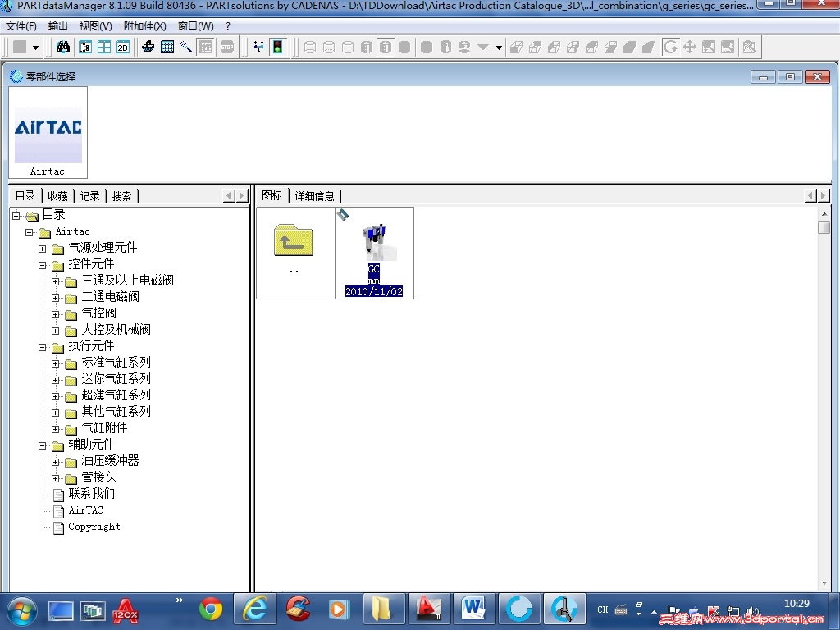Expand the 气控阀 folder
The height and width of the screenshot is (630, 840).
click(55, 314)
